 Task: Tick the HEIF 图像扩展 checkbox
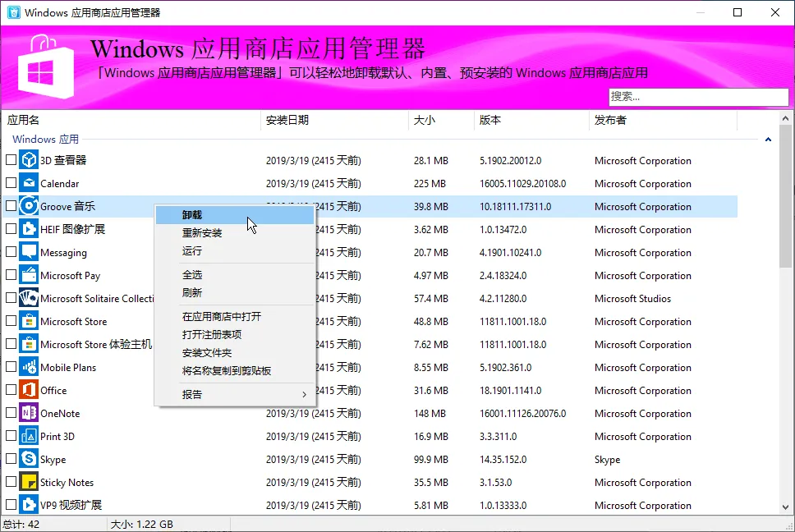point(11,229)
